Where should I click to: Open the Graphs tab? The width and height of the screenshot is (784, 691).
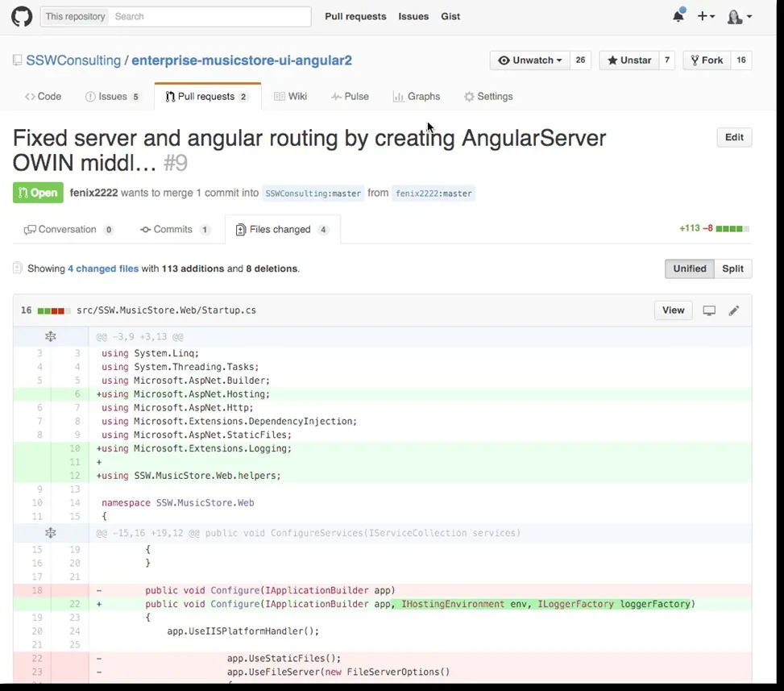point(417,97)
